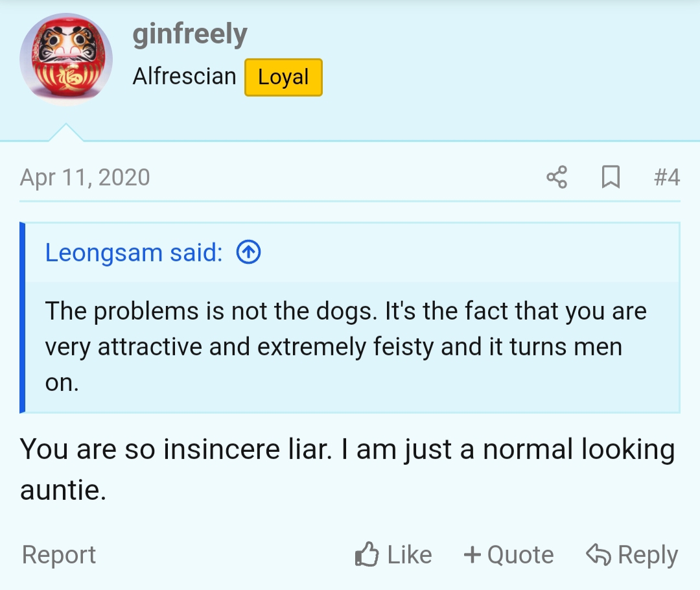
Task: Click the share icon on post #4
Action: tap(557, 177)
